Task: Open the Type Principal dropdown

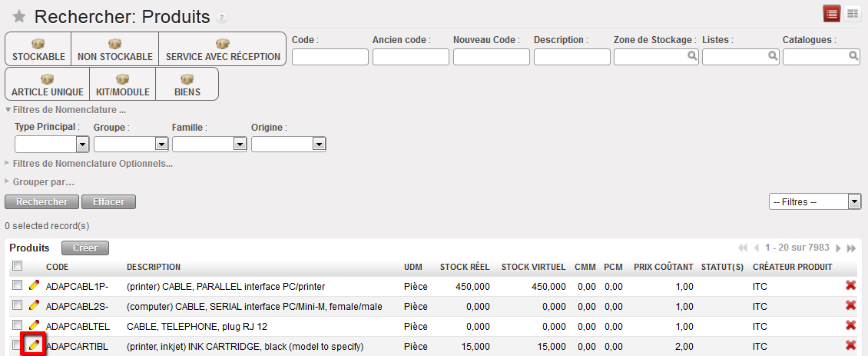Action: pyautogui.click(x=82, y=144)
